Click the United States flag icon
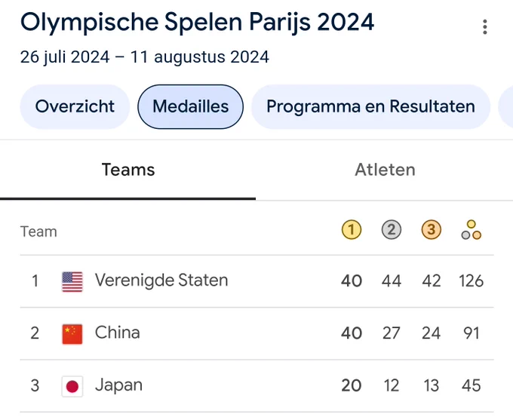The image size is (513, 420). pyautogui.click(x=72, y=281)
